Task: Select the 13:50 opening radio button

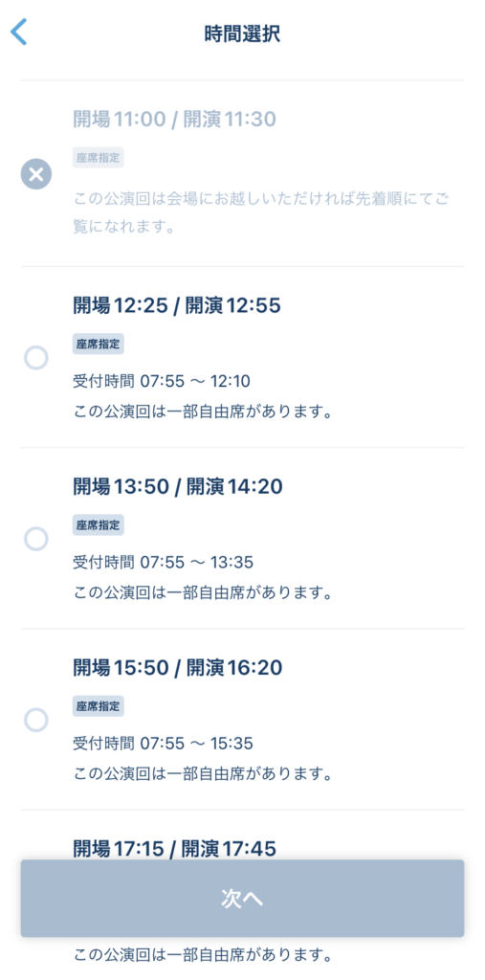Action: tap(36, 539)
